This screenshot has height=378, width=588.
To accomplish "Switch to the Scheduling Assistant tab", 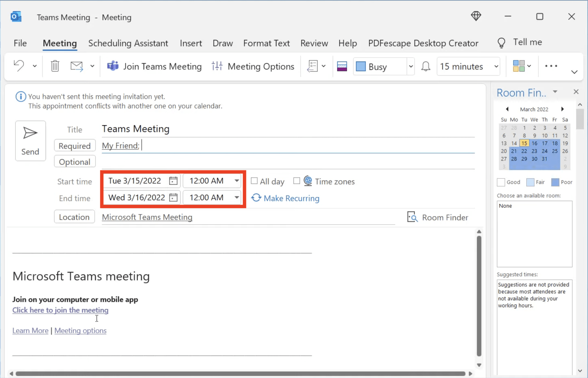I will pos(128,43).
